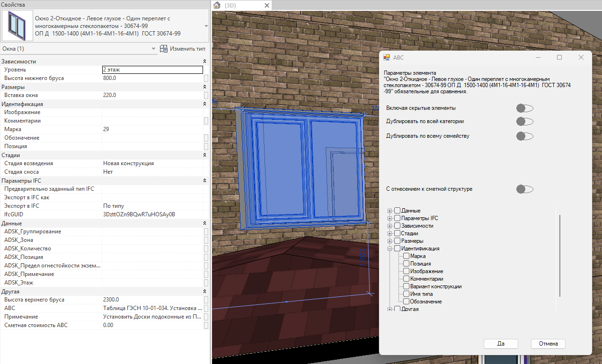602x364 pixels.
Task: Confirm with the Да button
Action: tap(501, 344)
